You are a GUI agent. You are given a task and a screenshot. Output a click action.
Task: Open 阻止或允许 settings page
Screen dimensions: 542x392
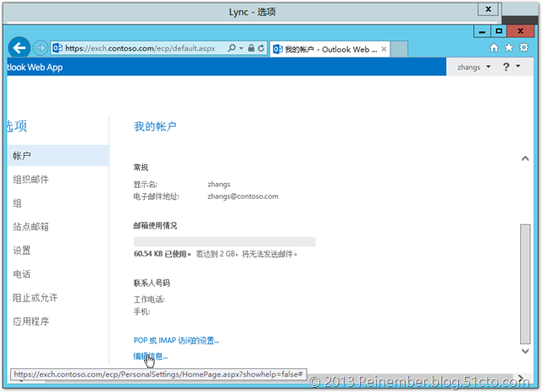(x=36, y=298)
